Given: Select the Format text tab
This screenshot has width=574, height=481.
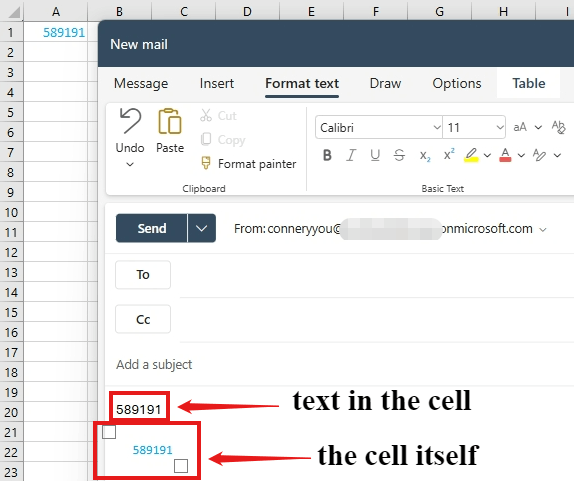Looking at the screenshot, I should 302,83.
